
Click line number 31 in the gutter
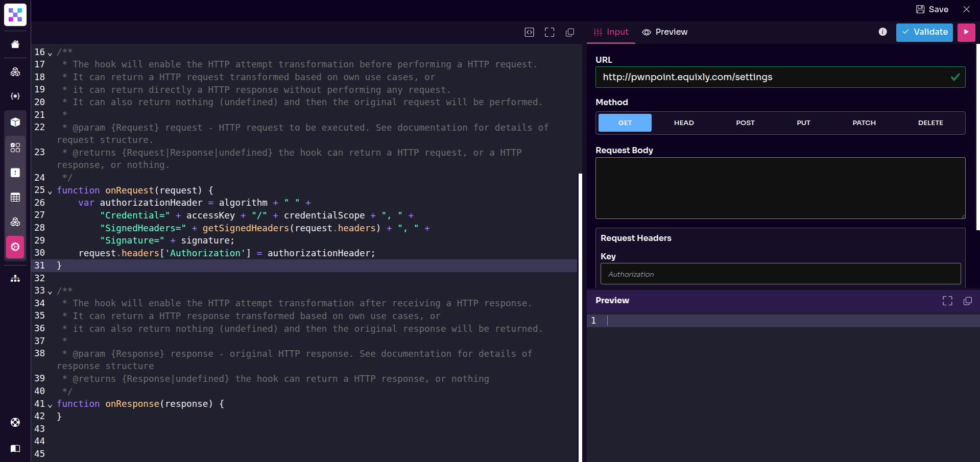tap(40, 265)
